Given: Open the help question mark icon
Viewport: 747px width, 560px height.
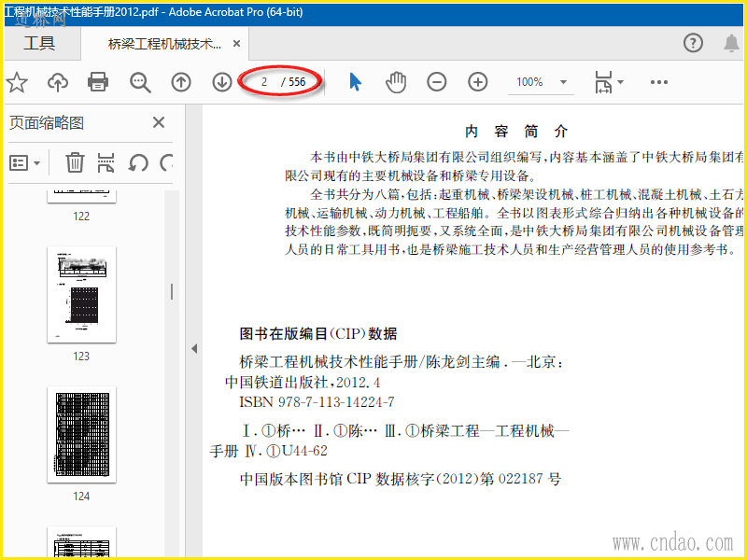Looking at the screenshot, I should (693, 43).
